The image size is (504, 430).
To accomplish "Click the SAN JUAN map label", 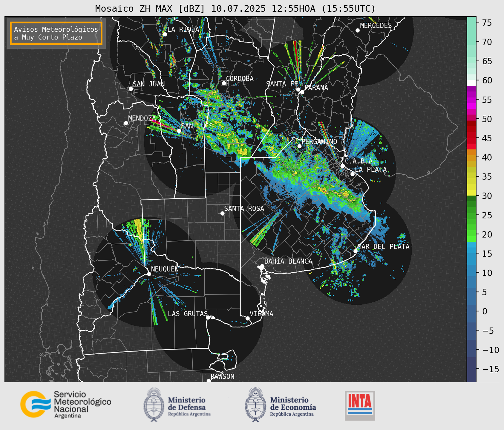I will tap(149, 84).
